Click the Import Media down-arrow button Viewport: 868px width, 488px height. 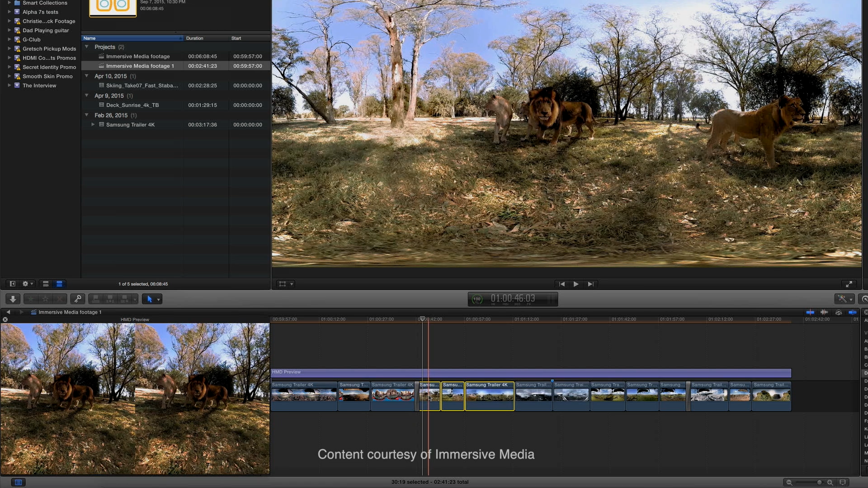(x=13, y=299)
